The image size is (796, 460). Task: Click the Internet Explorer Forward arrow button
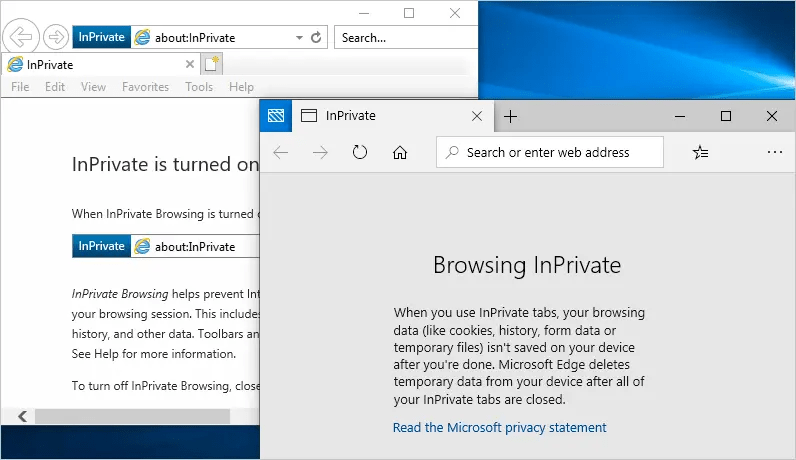(x=55, y=37)
